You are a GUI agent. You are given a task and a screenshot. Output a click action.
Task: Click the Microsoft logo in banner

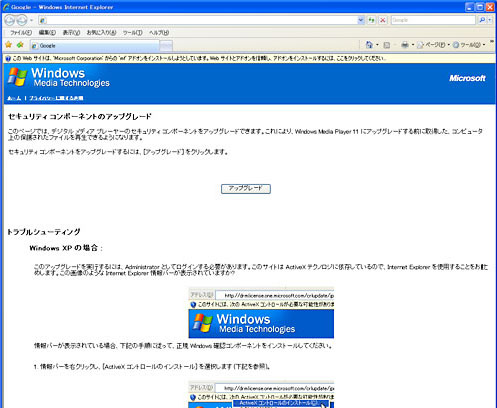467,78
